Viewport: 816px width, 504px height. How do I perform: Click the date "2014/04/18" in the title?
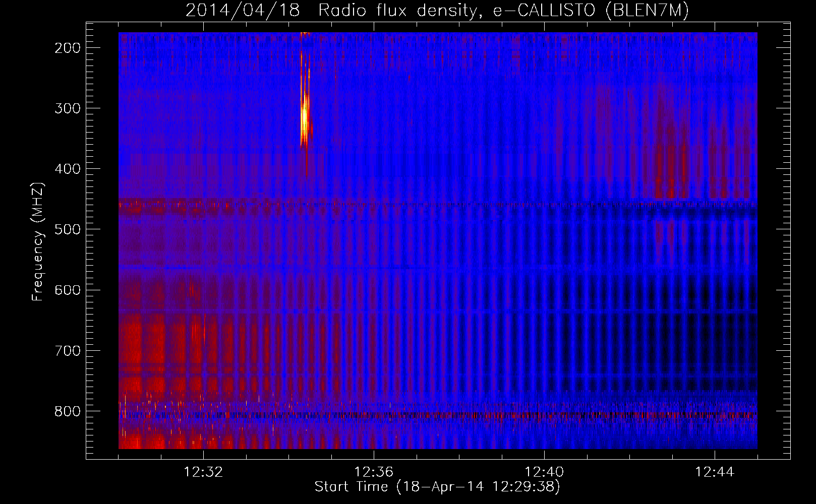pyautogui.click(x=243, y=11)
